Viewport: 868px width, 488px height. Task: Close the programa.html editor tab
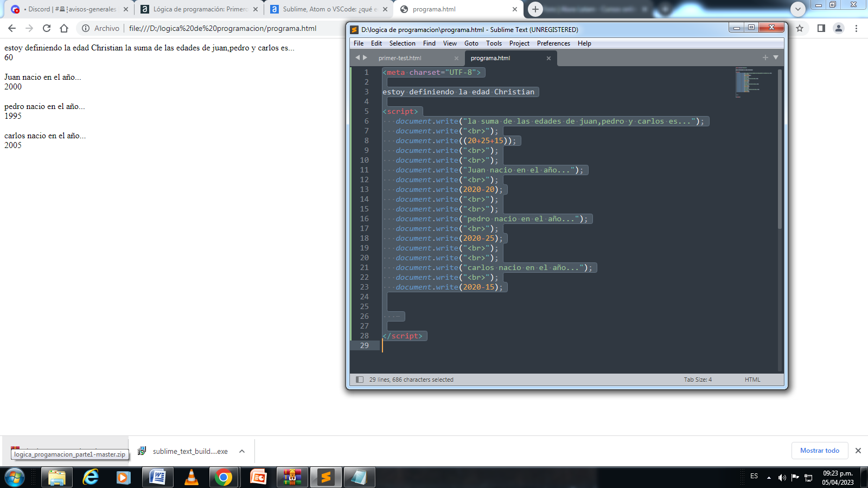[548, 59]
